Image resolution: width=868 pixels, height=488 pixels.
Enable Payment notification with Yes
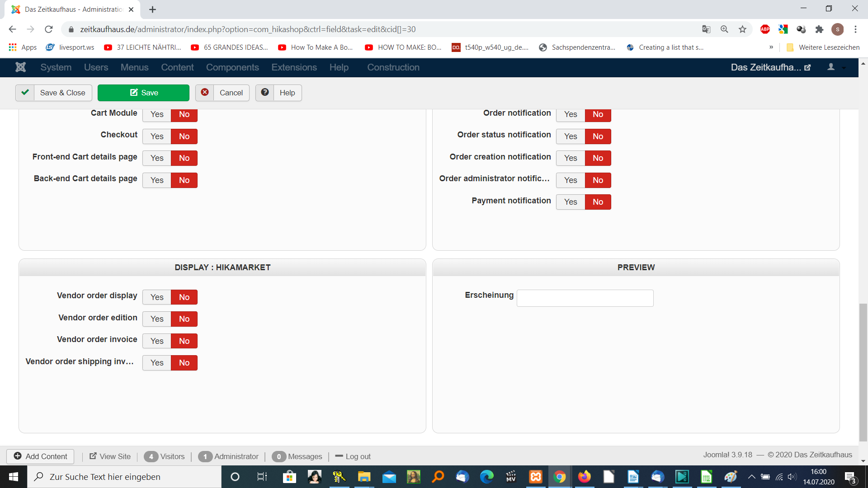point(571,202)
